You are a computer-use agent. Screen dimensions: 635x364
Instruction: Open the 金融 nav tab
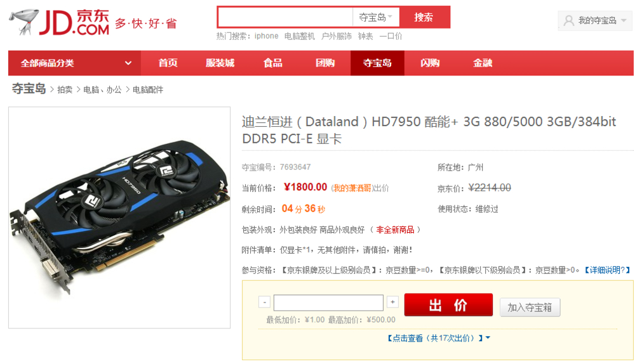coord(483,63)
